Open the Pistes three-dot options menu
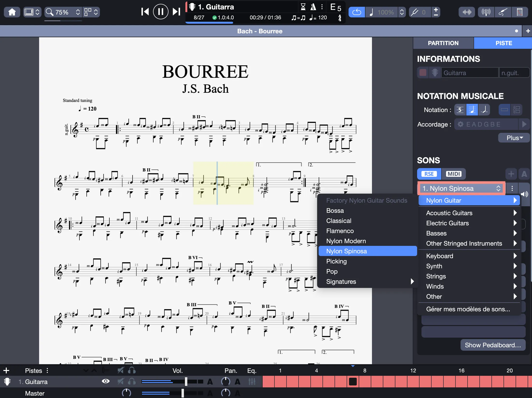 47,370
